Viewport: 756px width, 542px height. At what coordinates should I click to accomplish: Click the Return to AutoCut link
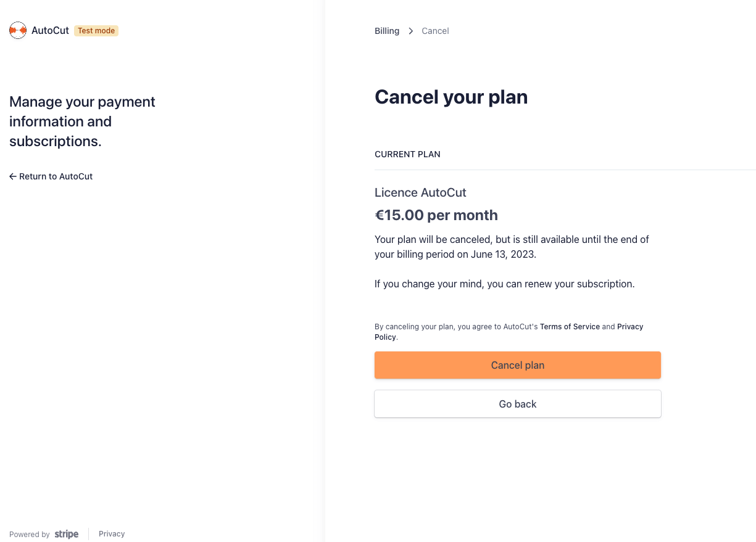(51, 176)
